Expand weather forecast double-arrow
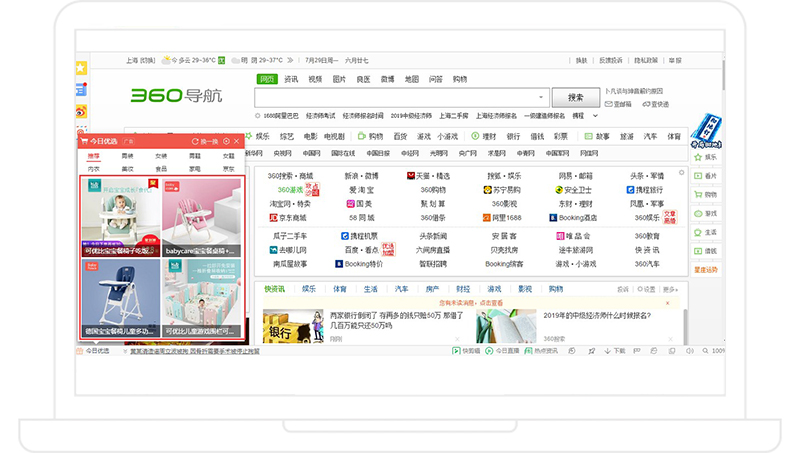 290,60
